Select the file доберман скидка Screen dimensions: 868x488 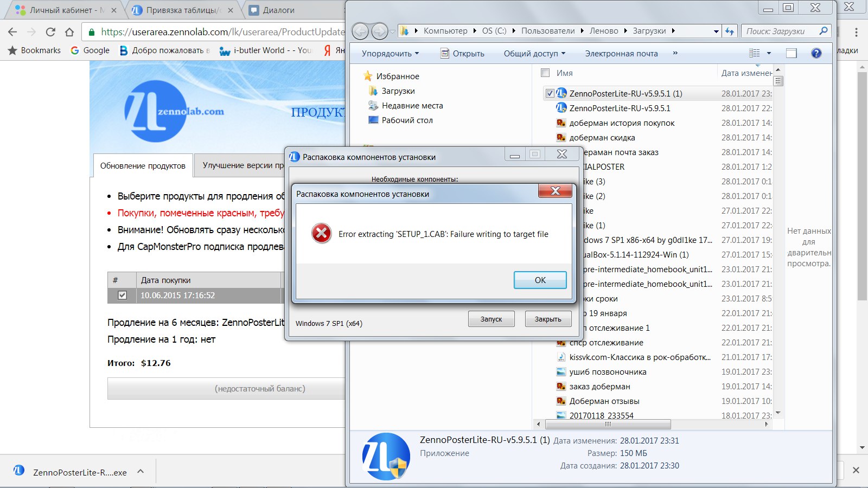pos(602,137)
